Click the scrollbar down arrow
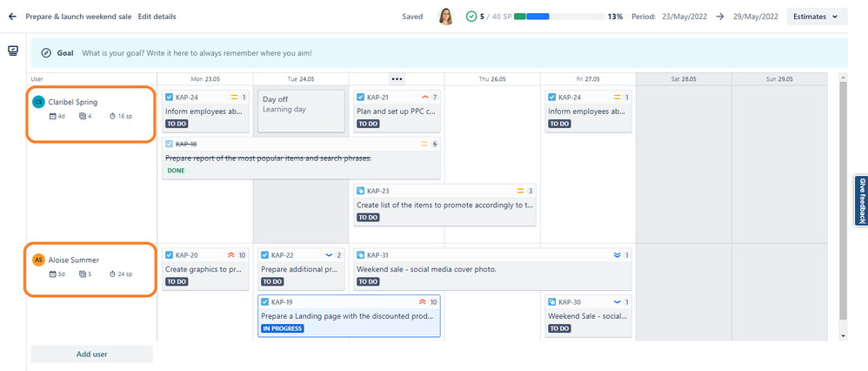This screenshot has width=868, height=371. pos(843,336)
